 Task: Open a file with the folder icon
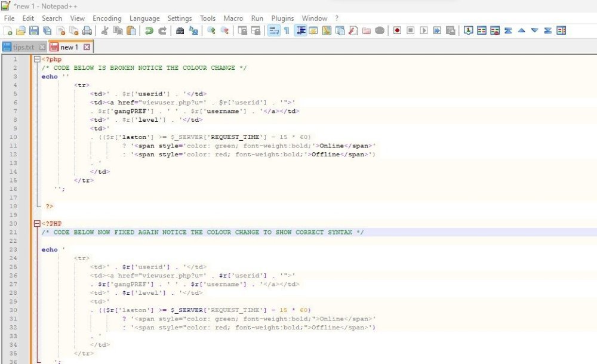tap(21, 31)
